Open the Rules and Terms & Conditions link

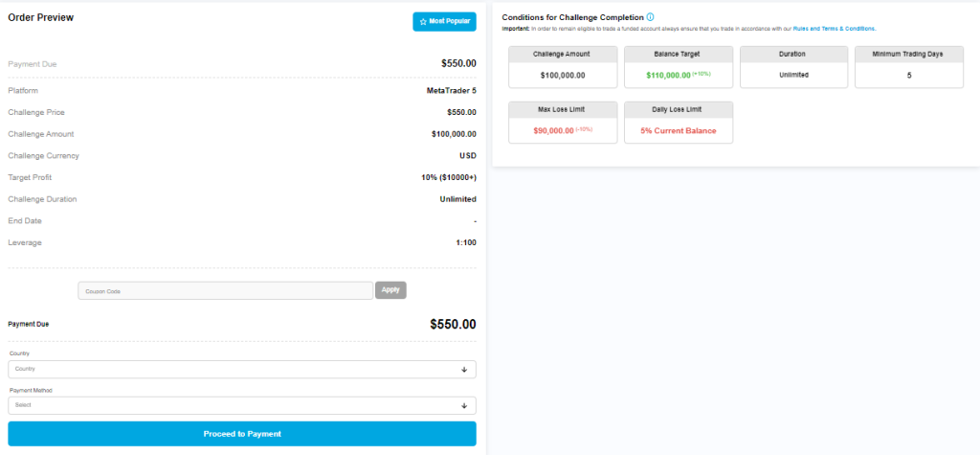click(x=834, y=29)
